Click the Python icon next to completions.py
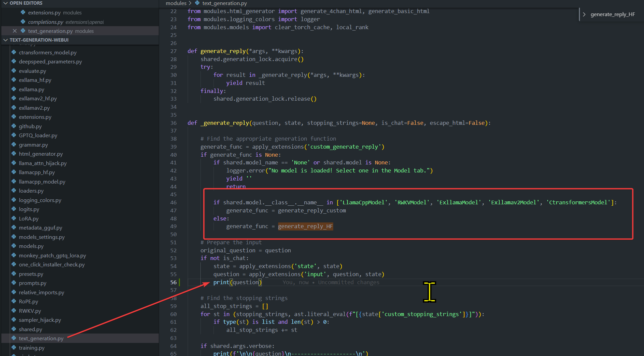The width and height of the screenshot is (644, 356). [x=22, y=21]
